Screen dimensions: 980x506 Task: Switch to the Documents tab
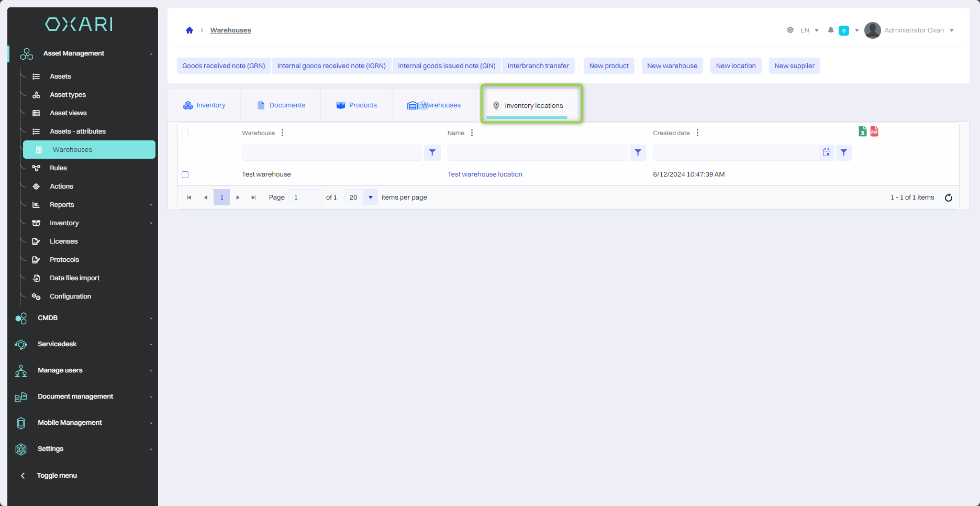coord(281,105)
